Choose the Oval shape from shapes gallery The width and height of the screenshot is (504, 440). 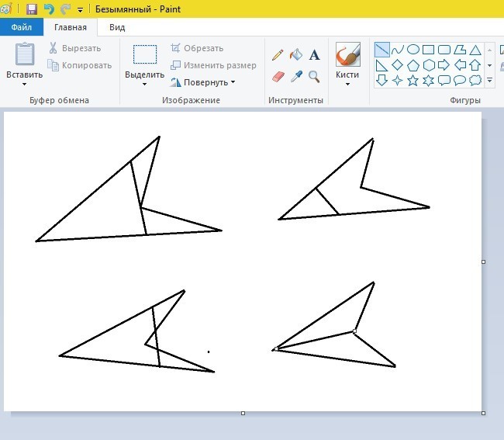click(413, 50)
